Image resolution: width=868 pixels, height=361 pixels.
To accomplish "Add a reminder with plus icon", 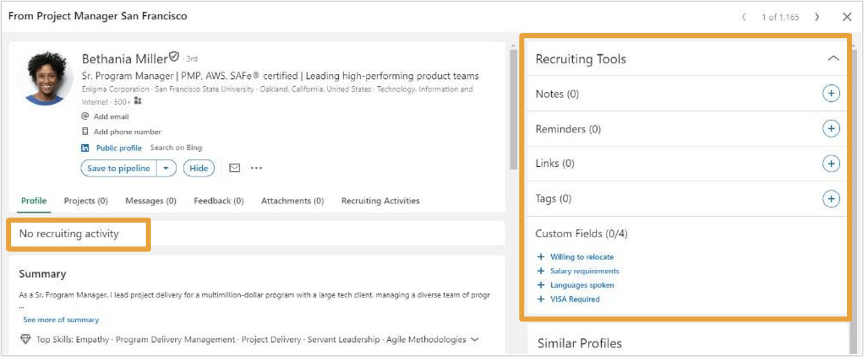I will (x=831, y=129).
